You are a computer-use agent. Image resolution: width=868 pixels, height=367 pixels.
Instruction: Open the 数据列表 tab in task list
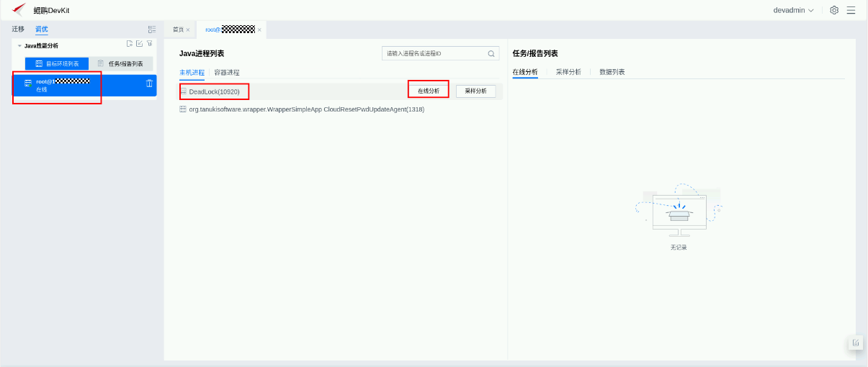click(612, 72)
